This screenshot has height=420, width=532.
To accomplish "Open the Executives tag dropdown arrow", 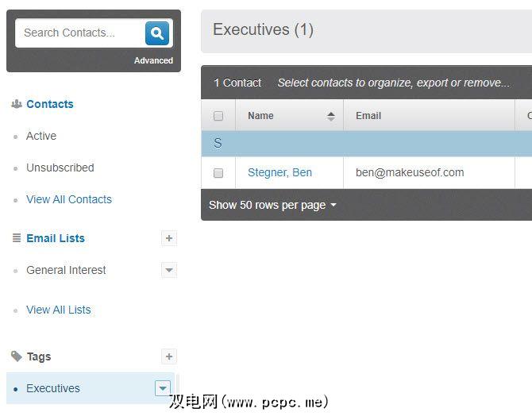I will pos(163,388).
